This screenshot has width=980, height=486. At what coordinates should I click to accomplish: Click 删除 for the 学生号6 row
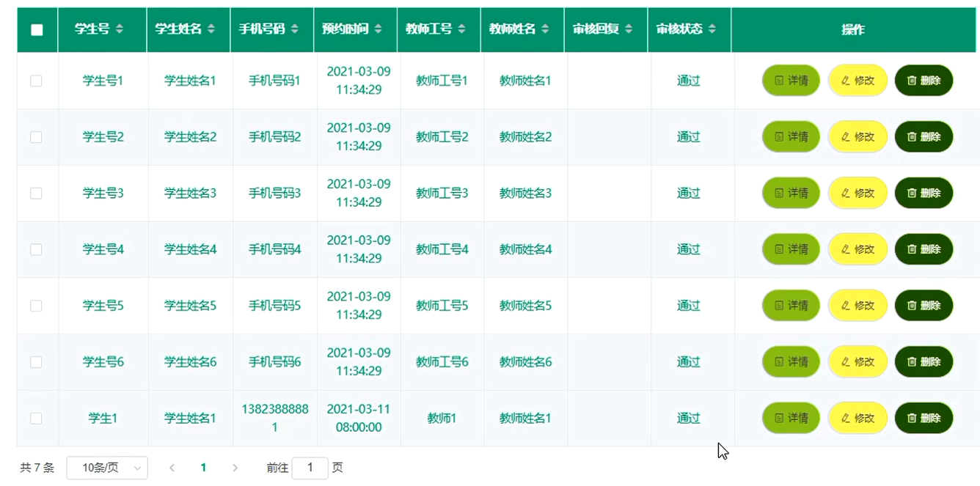point(924,362)
